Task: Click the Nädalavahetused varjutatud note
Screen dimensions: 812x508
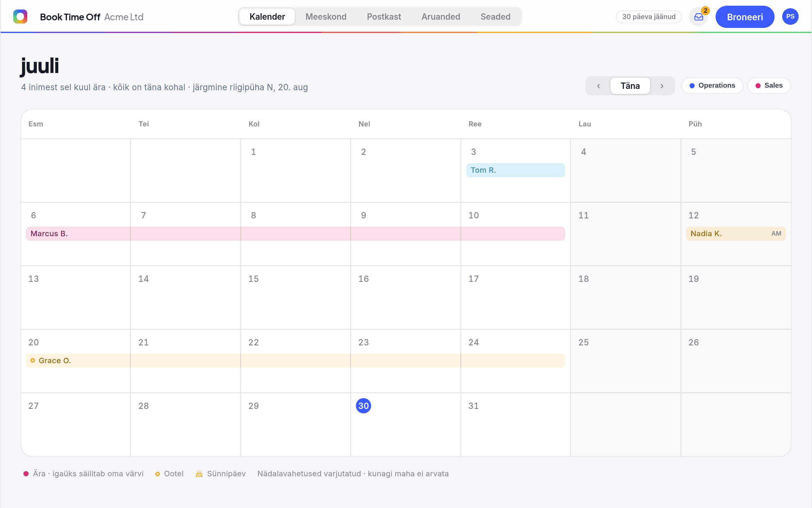Action: [x=353, y=474]
